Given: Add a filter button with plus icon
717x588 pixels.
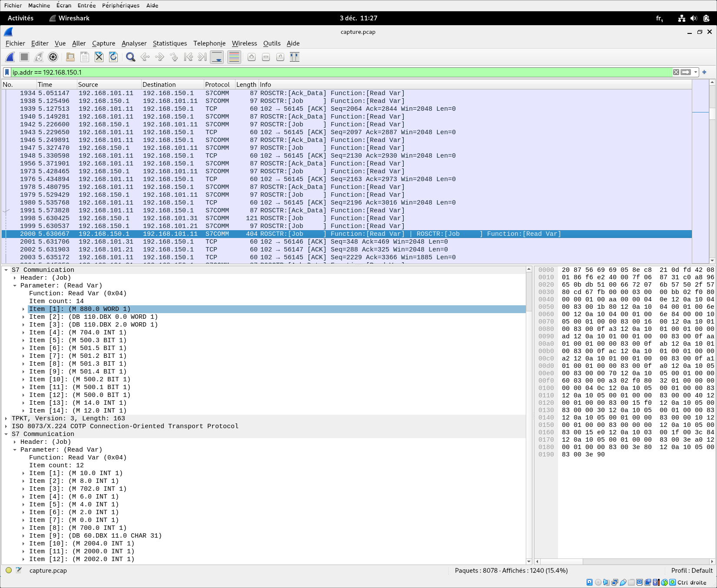Looking at the screenshot, I should (x=704, y=72).
